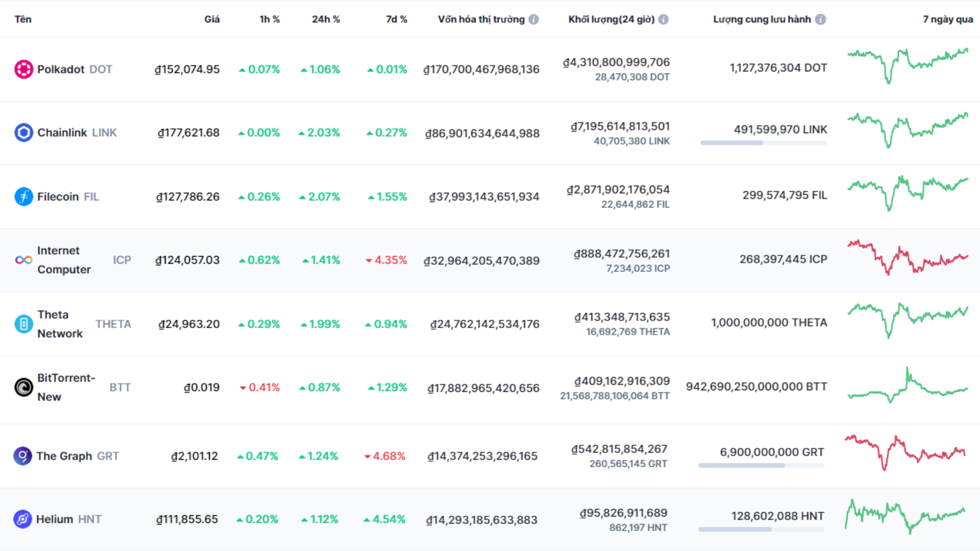Open Chainlink 7-day sparkline chart
The image size is (980, 551).
908,130
